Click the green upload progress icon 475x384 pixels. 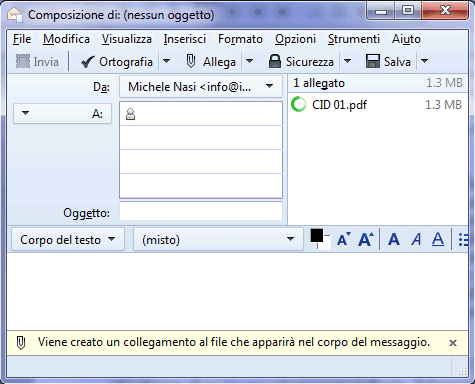point(298,104)
